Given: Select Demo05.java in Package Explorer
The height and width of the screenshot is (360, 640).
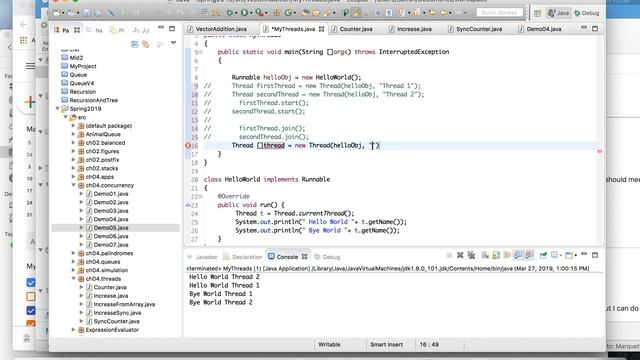Looking at the screenshot, I should [111, 228].
